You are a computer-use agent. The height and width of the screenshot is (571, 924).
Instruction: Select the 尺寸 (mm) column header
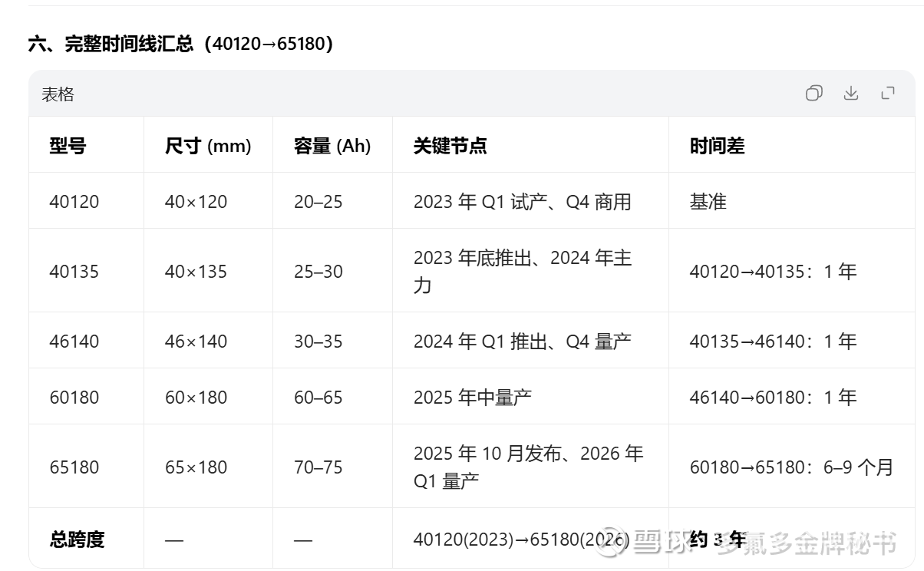pos(208,146)
